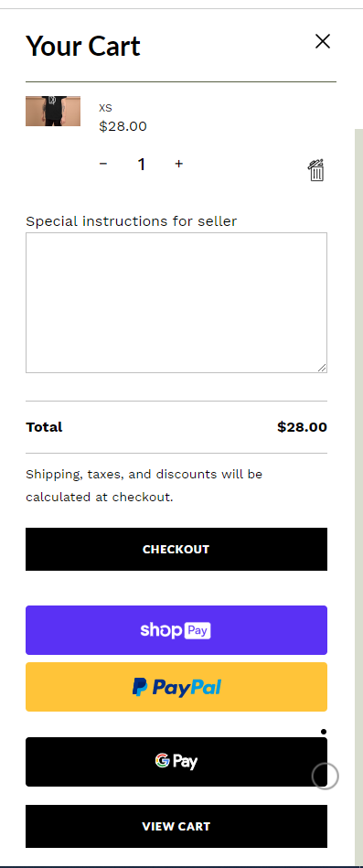The height and width of the screenshot is (868, 363).
Task: Remove item with the trash can icon
Action: point(316,170)
